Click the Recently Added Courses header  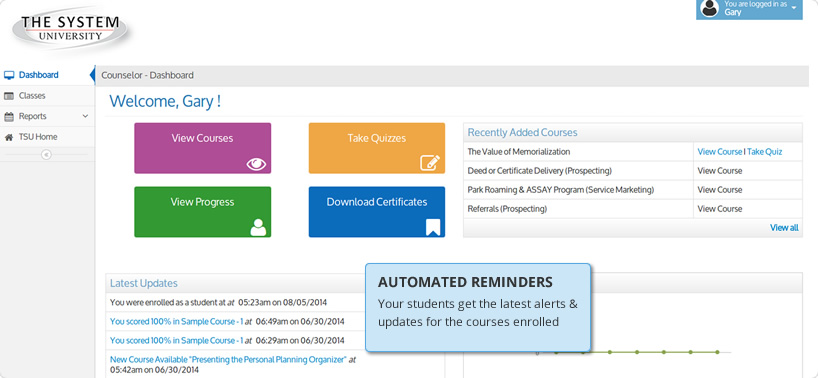pyautogui.click(x=522, y=132)
